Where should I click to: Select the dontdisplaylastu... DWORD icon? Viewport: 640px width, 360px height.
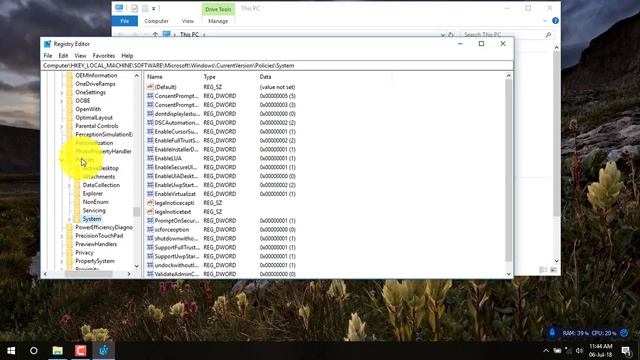(x=150, y=113)
